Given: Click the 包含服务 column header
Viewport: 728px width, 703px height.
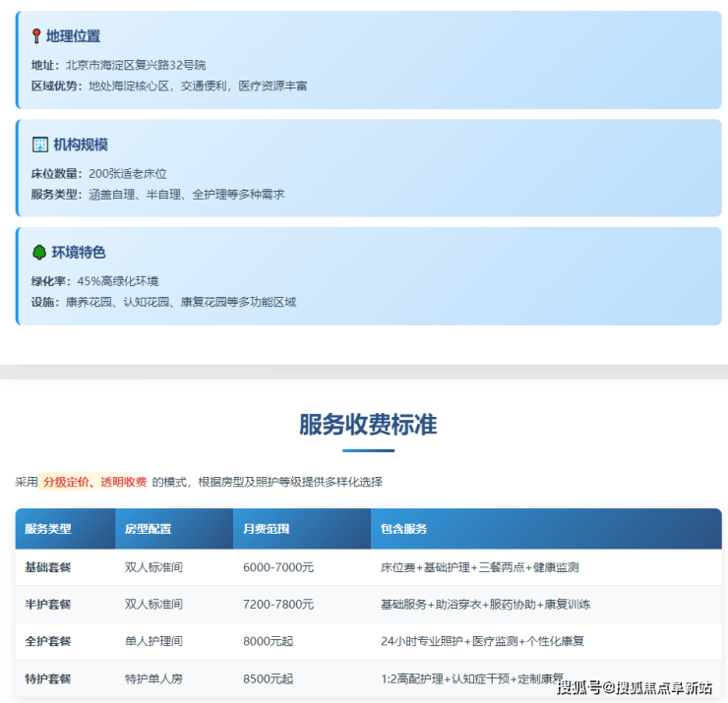Looking at the screenshot, I should [403, 529].
